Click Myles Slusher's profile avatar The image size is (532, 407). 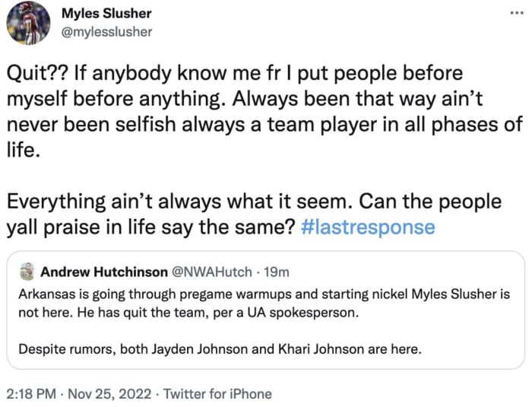pos(28,22)
